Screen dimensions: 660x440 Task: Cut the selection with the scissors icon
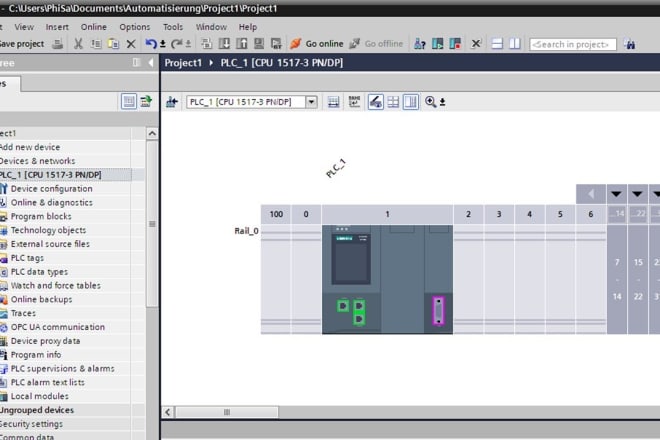(x=78, y=43)
